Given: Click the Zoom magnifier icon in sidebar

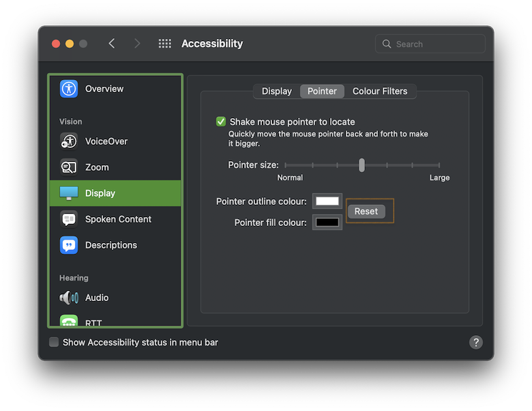Looking at the screenshot, I should point(69,167).
